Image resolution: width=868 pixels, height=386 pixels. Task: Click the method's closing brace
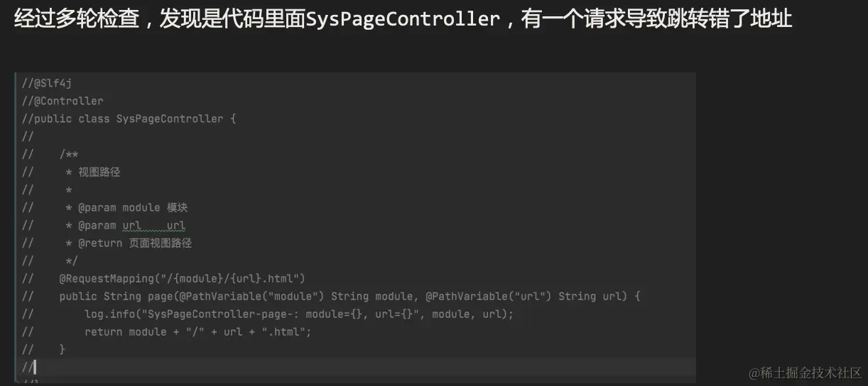(x=63, y=349)
